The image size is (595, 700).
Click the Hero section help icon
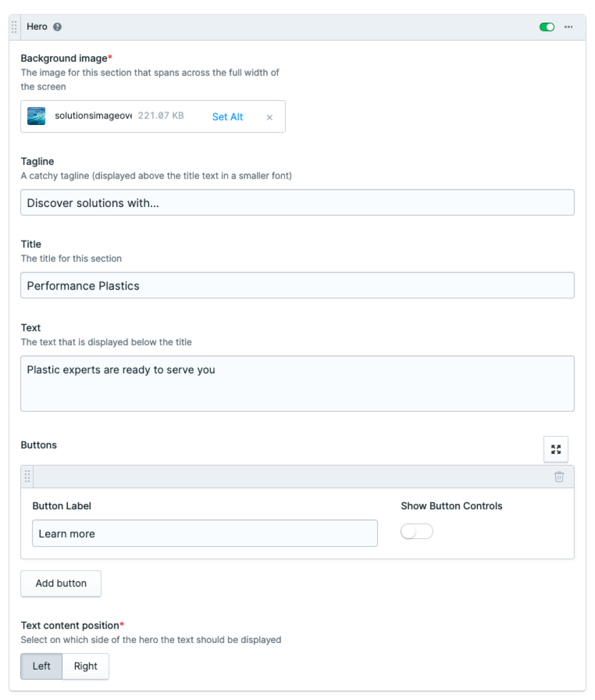(x=57, y=27)
